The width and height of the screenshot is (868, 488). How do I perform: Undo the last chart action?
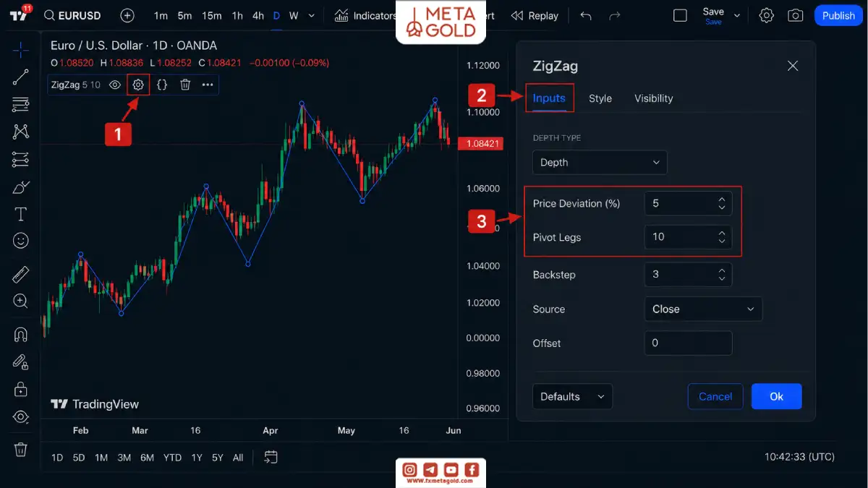click(x=586, y=15)
